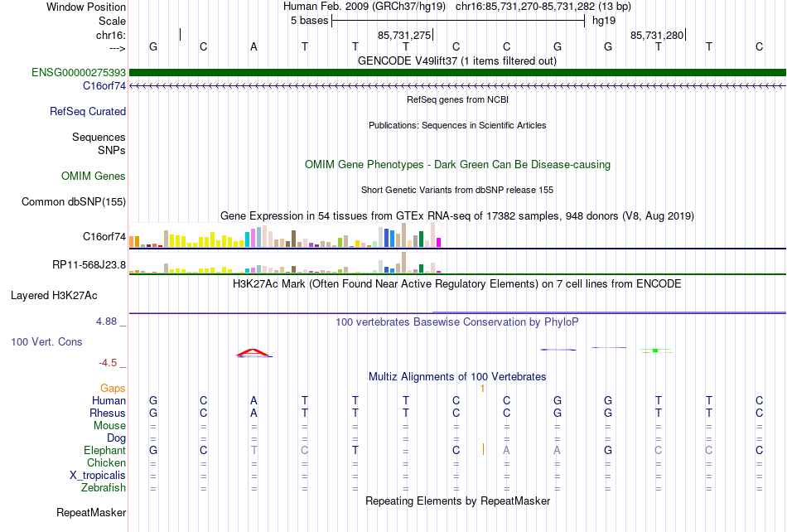Click the C16orf74 GENCODE track label
Image resolution: width=787 pixels, height=532 pixels.
click(104, 86)
